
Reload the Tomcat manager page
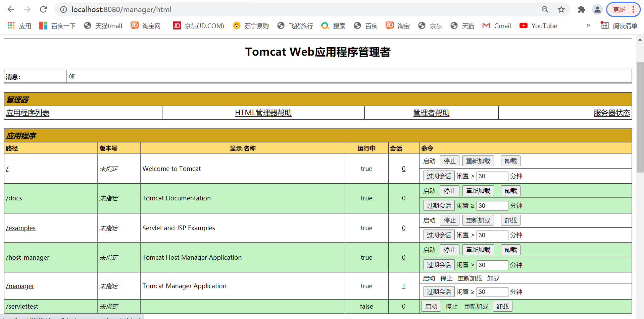point(43,9)
